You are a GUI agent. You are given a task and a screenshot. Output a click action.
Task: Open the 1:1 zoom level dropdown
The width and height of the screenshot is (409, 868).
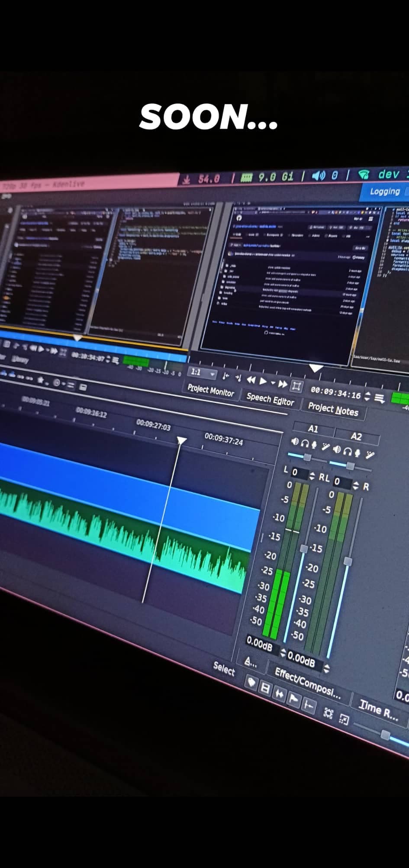click(x=212, y=373)
